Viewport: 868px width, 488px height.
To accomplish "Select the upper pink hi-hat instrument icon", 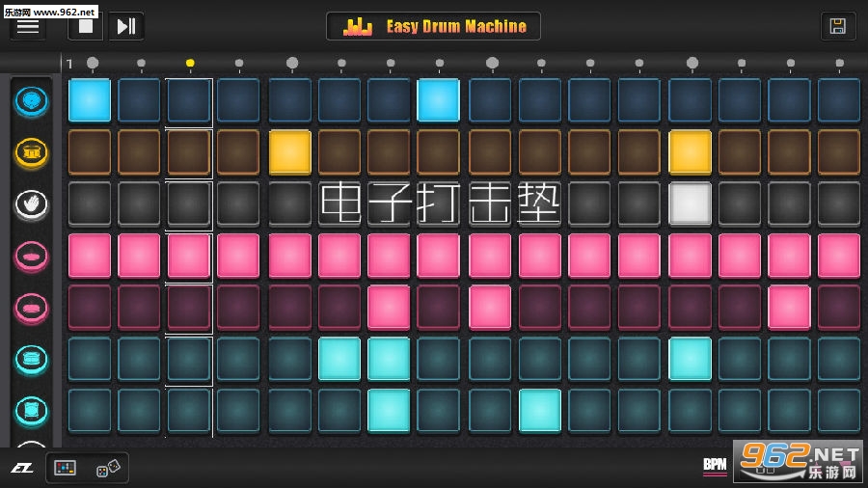I will [x=32, y=257].
